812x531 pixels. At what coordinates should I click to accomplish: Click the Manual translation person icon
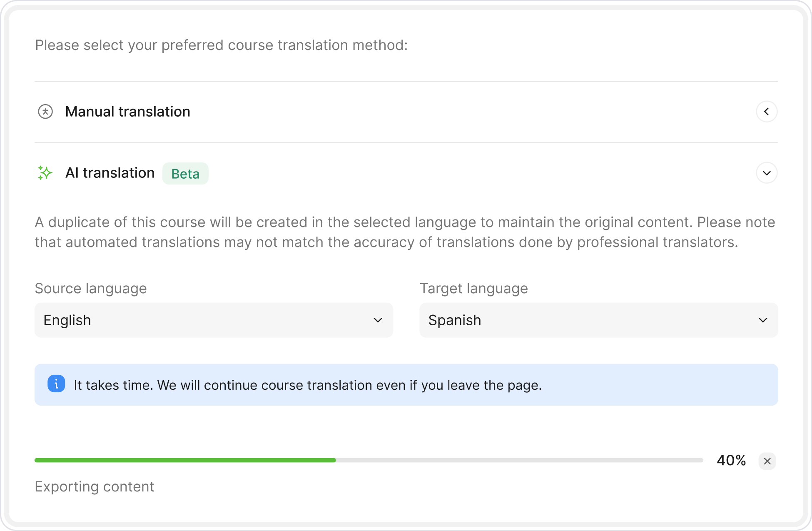[x=45, y=112]
